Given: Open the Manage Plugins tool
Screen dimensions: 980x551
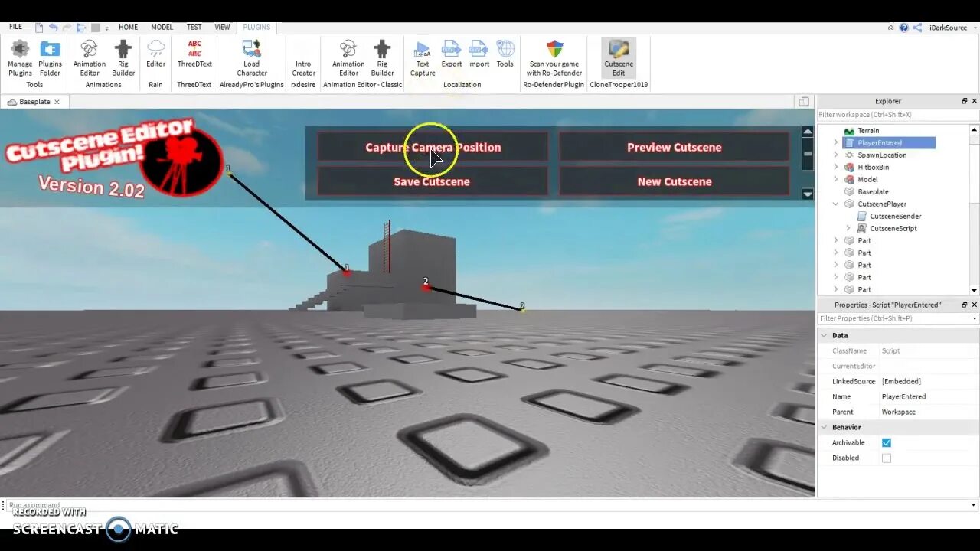Looking at the screenshot, I should point(20,58).
